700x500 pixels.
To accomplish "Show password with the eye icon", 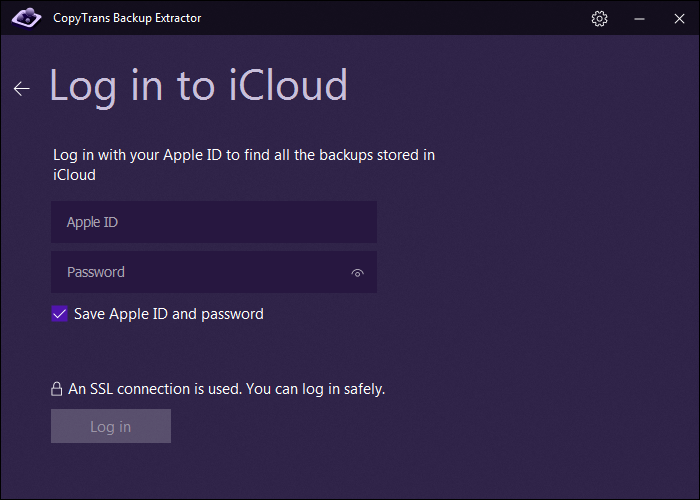I will tap(357, 273).
